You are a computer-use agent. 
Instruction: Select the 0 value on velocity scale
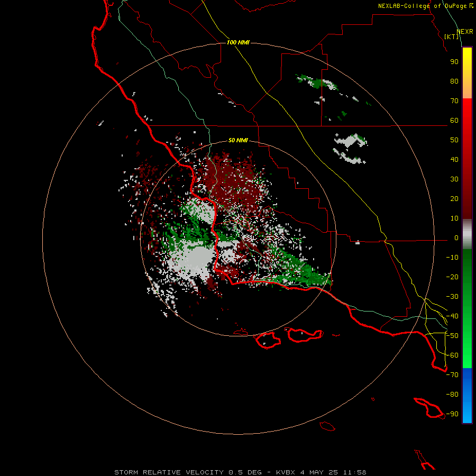[x=456, y=237]
